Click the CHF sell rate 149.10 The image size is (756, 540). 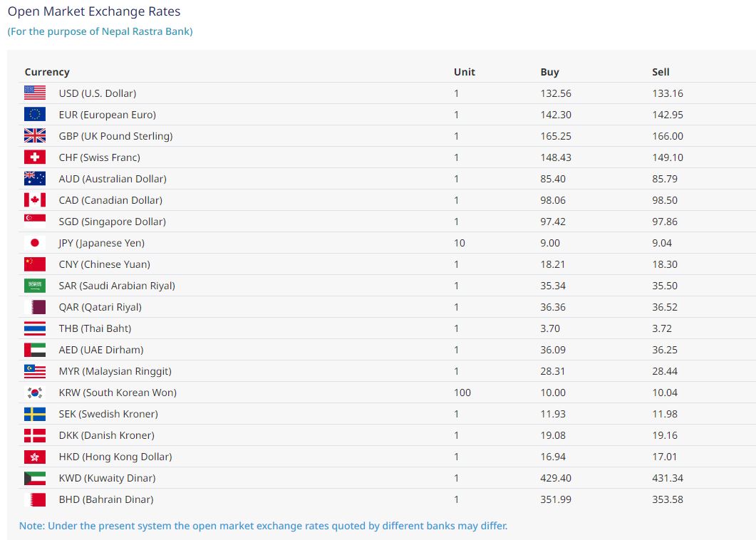pos(667,157)
